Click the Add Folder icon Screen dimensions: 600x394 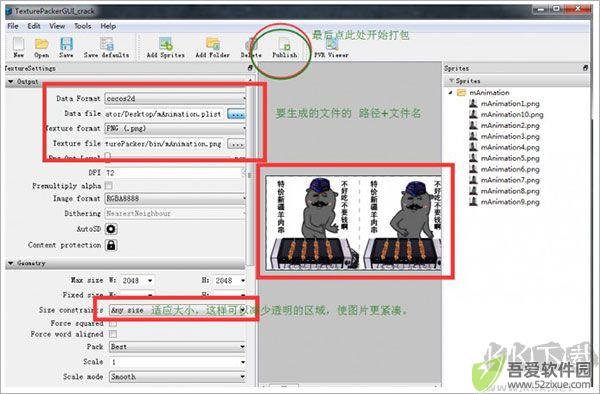213,44
